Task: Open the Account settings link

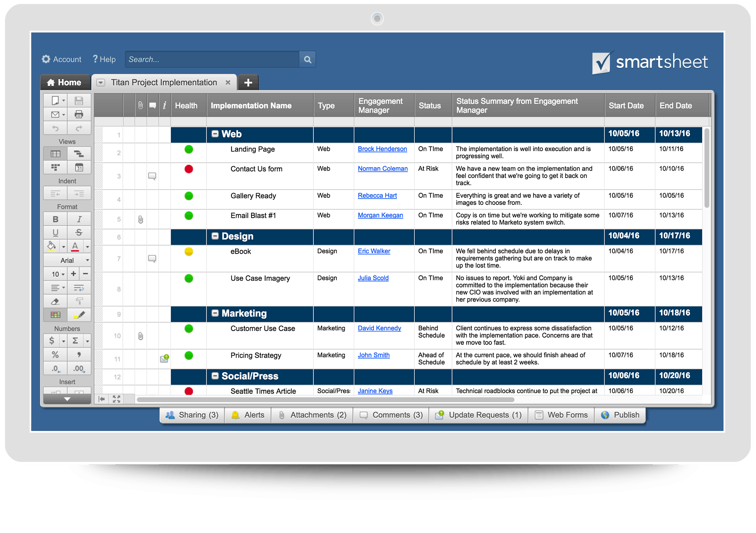Action: pos(62,60)
